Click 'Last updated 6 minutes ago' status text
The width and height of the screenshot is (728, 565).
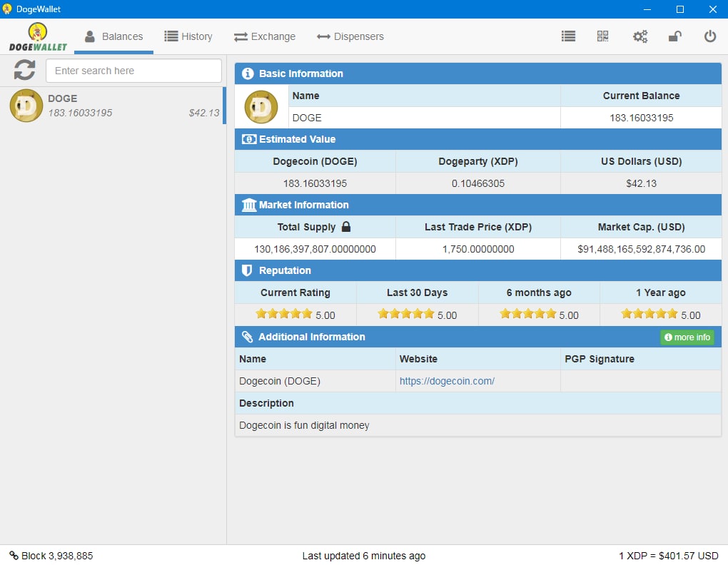(363, 556)
